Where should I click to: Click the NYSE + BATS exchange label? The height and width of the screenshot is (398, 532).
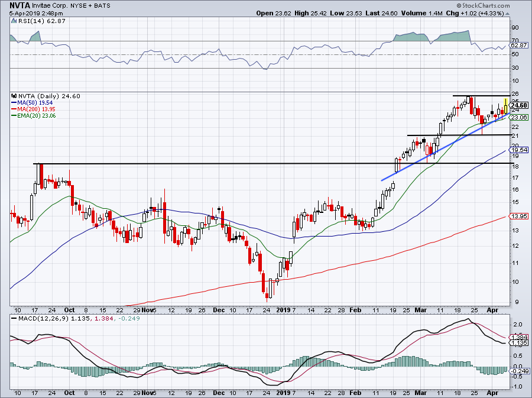90,6
